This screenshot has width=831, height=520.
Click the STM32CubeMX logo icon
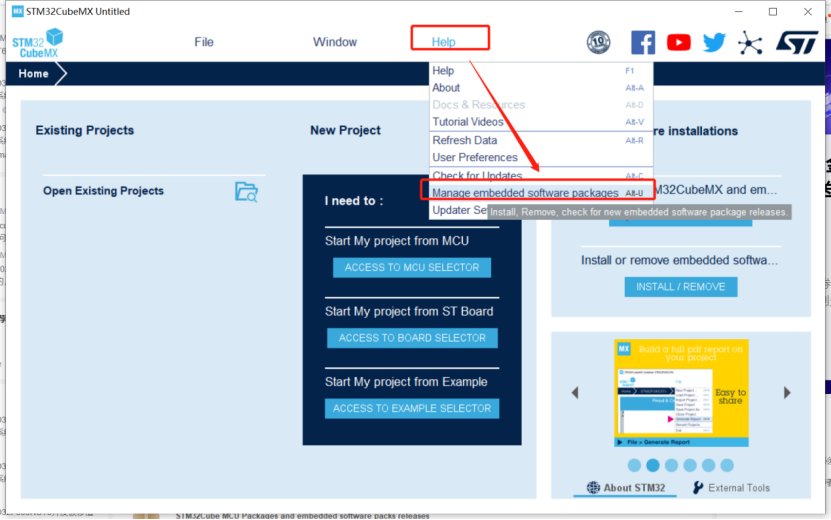(x=38, y=42)
